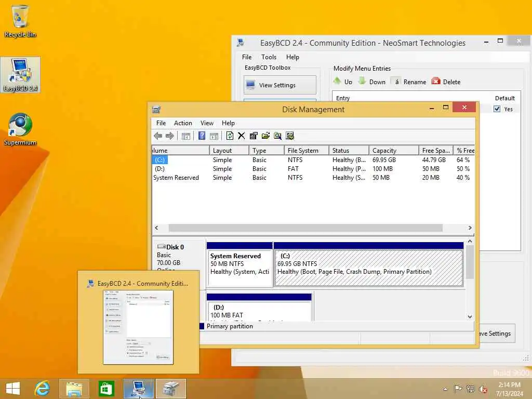Screen dimensions: 532x399
Task: Click Rename entry in EasyBCD
Action: [x=408, y=82]
